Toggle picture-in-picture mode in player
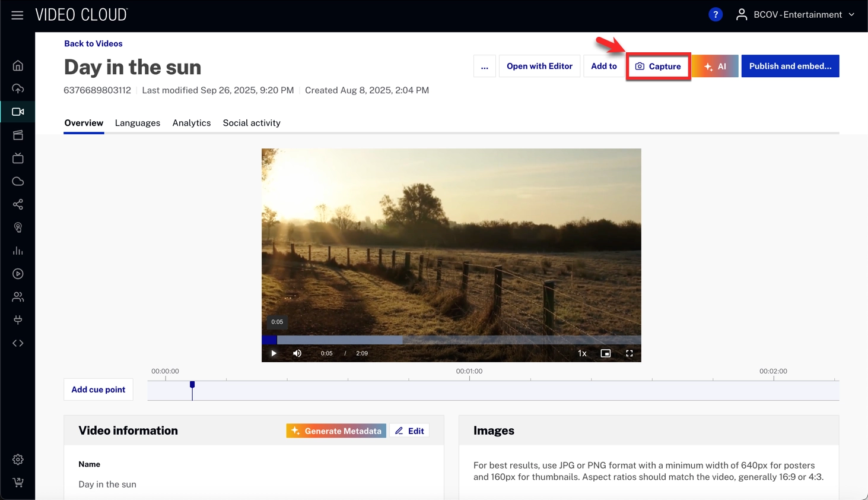Screen dimensions: 868x500 (605, 353)
